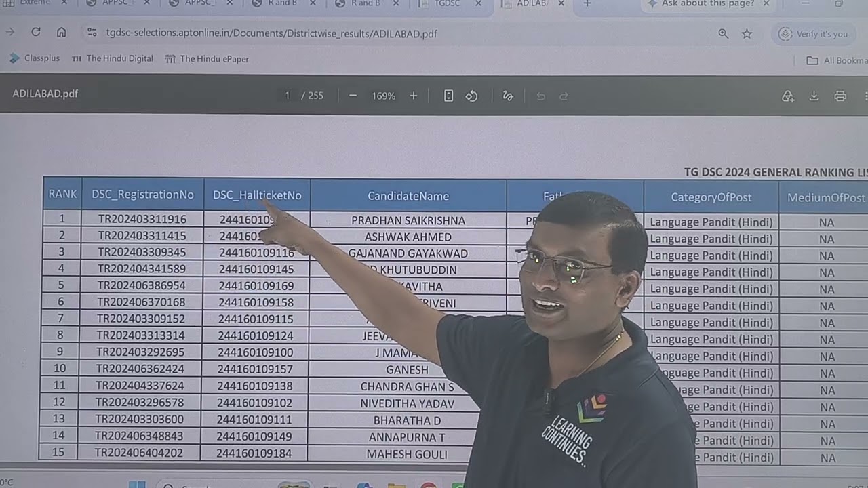View site information icon beside URL
868x488 pixels.
click(92, 33)
